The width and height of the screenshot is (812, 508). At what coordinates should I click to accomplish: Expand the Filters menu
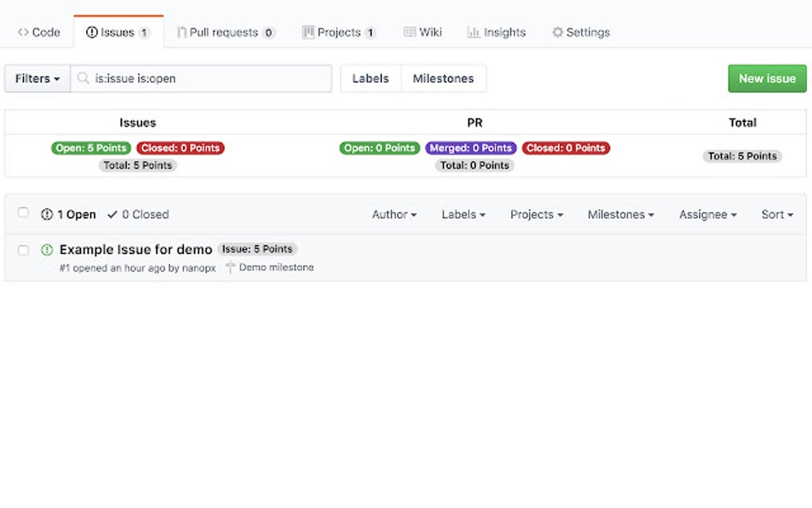coord(36,78)
